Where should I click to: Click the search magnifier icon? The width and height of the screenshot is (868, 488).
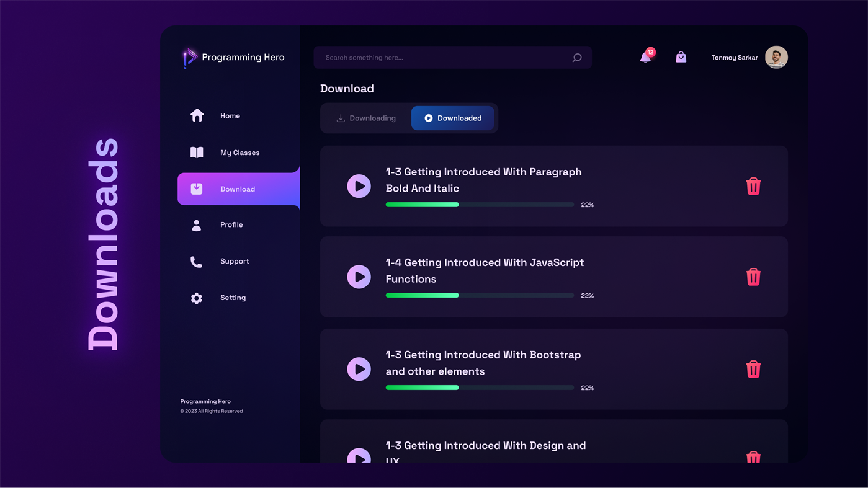tap(576, 57)
